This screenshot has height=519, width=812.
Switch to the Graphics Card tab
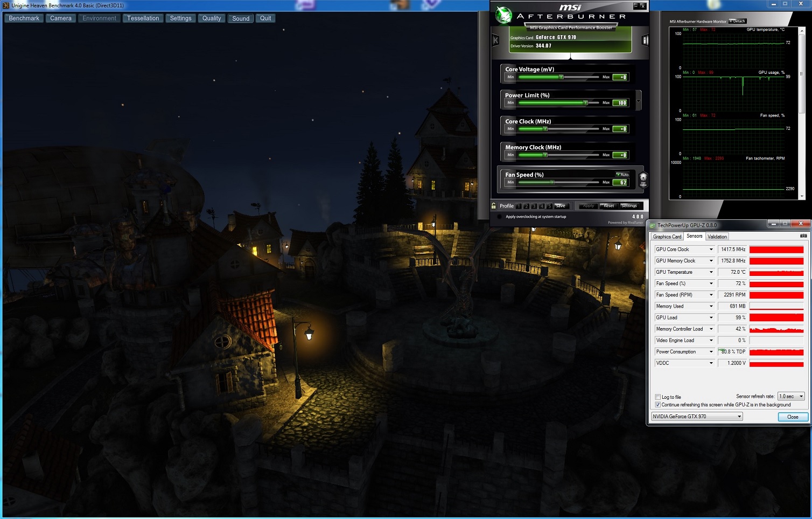(667, 237)
